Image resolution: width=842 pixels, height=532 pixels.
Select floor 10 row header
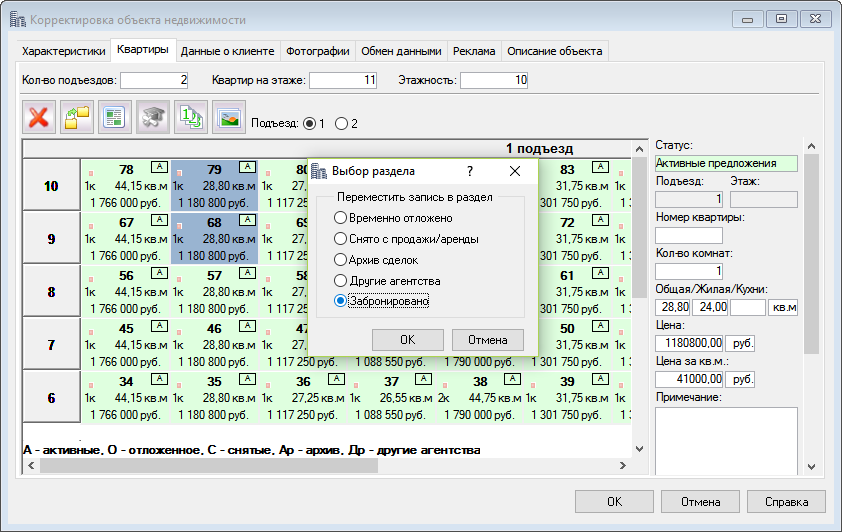click(52, 185)
